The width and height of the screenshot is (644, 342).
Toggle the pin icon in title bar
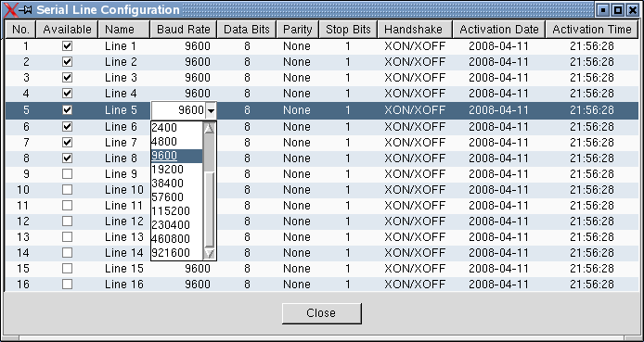point(26,10)
